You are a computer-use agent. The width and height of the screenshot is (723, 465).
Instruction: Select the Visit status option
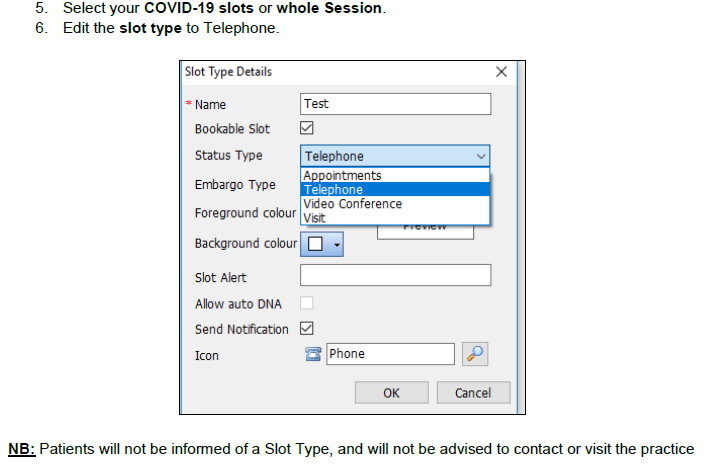[x=315, y=218]
